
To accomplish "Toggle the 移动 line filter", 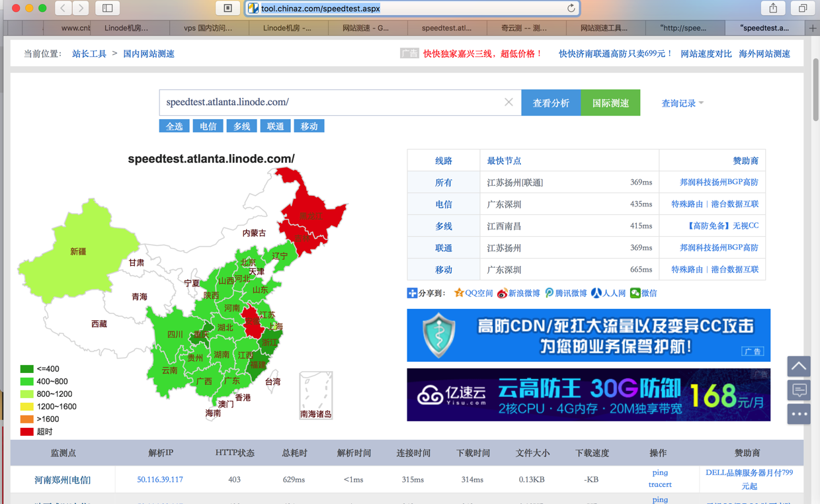I will tap(309, 126).
